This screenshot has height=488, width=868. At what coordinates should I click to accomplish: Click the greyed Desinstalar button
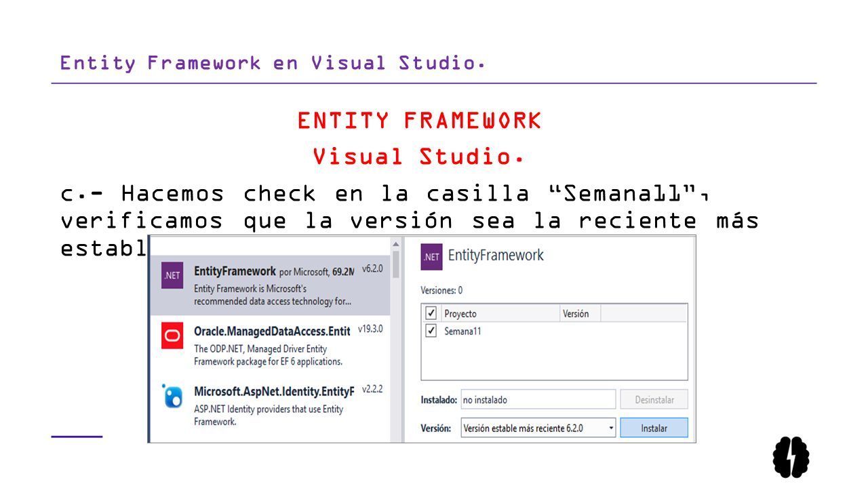click(654, 400)
